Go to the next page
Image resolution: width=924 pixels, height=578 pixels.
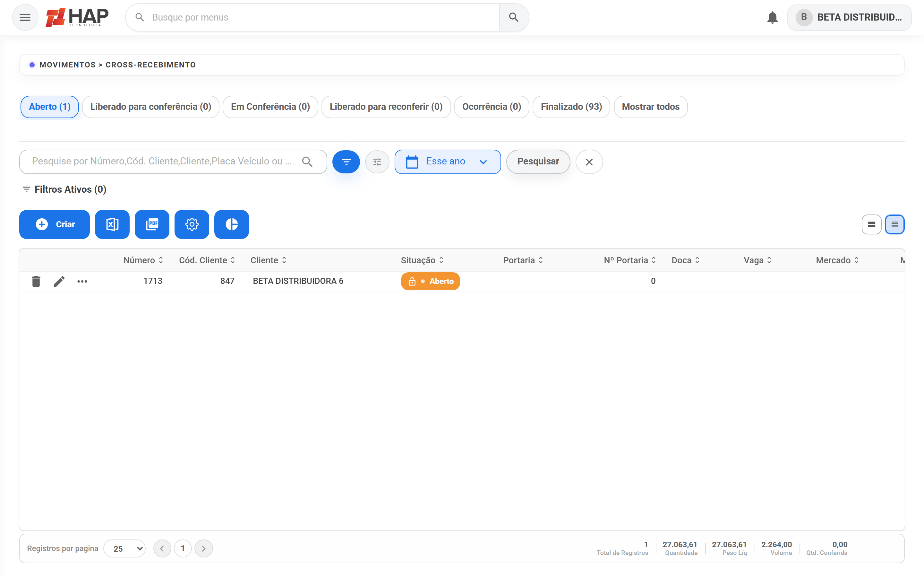tap(203, 548)
